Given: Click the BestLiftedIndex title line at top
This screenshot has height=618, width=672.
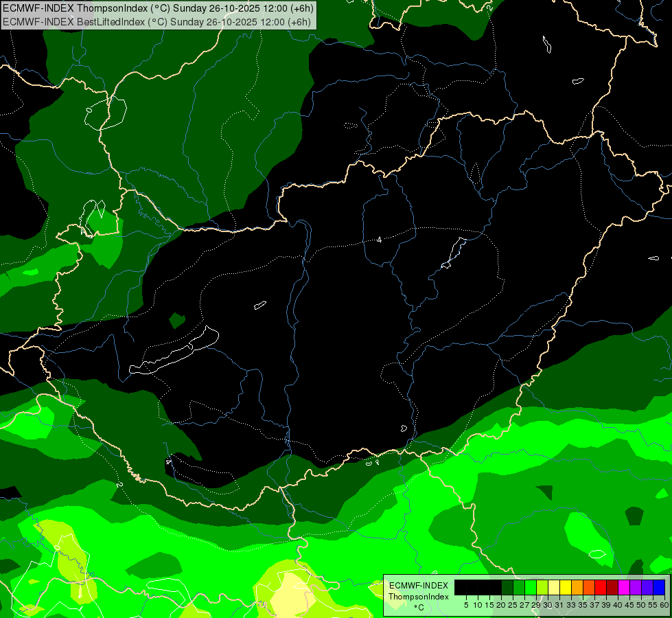Looking at the screenshot, I should tap(157, 21).
